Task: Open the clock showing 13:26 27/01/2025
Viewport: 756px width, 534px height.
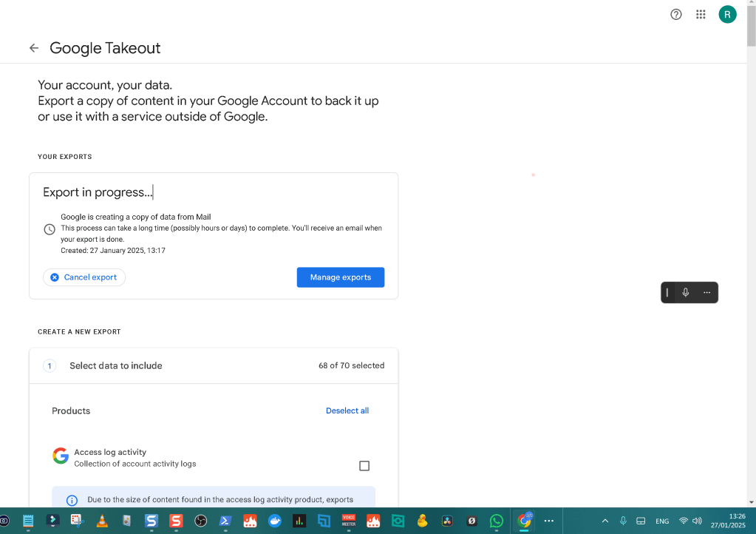Action: click(728, 521)
